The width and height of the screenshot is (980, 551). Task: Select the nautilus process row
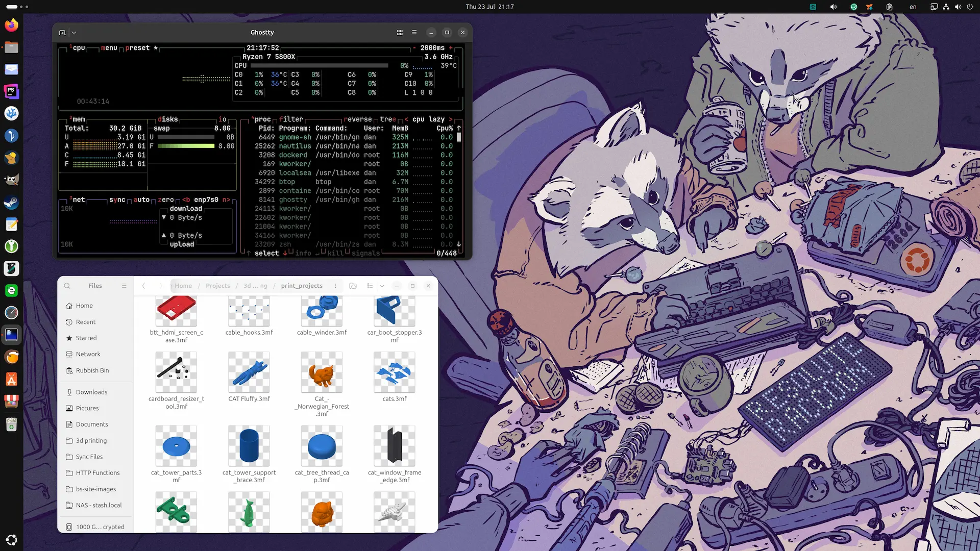(353, 146)
